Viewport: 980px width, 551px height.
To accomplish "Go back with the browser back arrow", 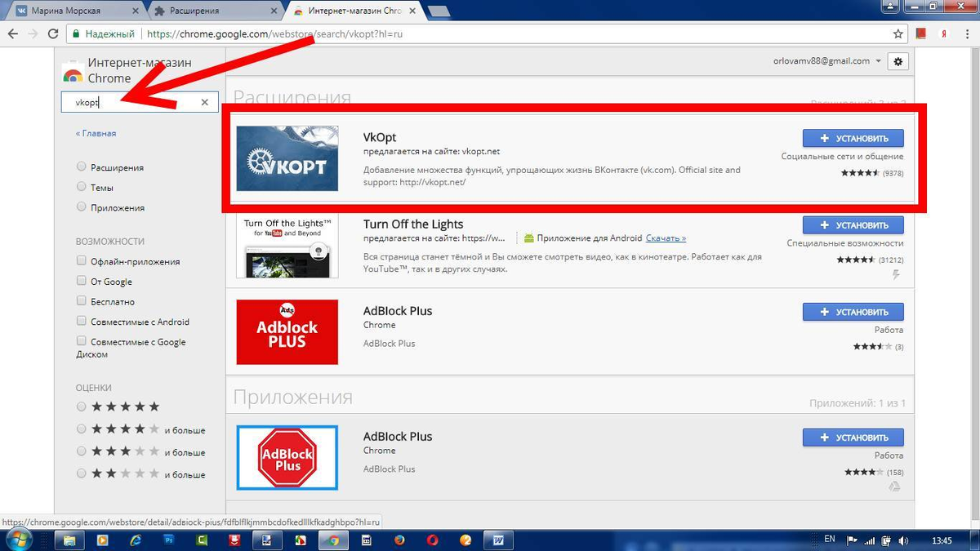I will [12, 34].
